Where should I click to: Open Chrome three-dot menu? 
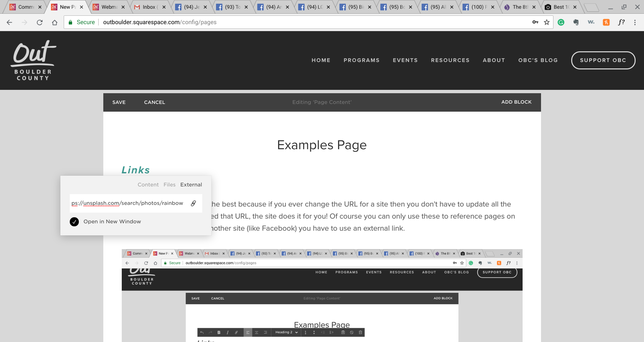point(635,22)
